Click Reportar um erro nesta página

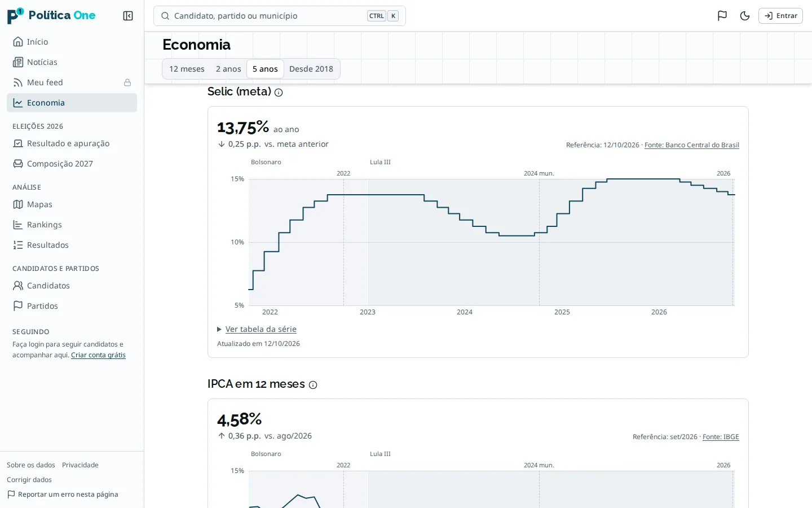63,494
